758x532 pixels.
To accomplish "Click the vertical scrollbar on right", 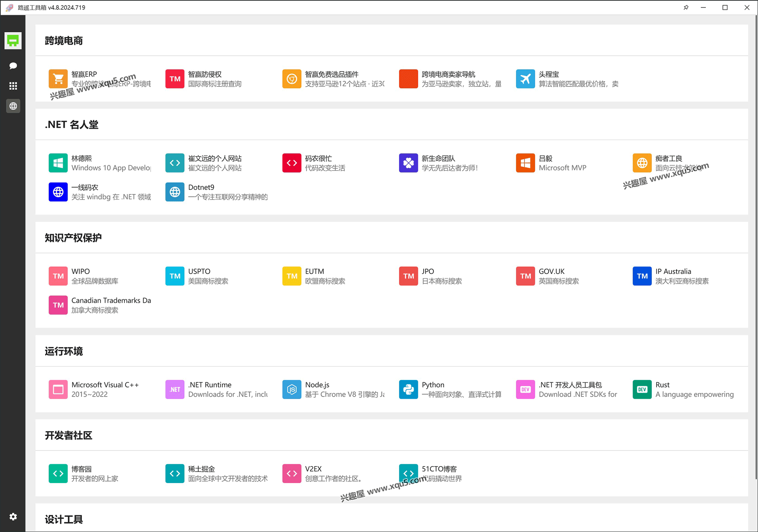I will (756, 246).
